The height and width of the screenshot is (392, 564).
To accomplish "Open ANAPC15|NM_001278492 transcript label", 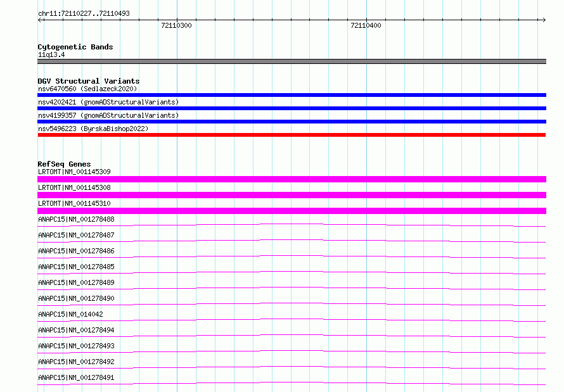I will (76, 362).
